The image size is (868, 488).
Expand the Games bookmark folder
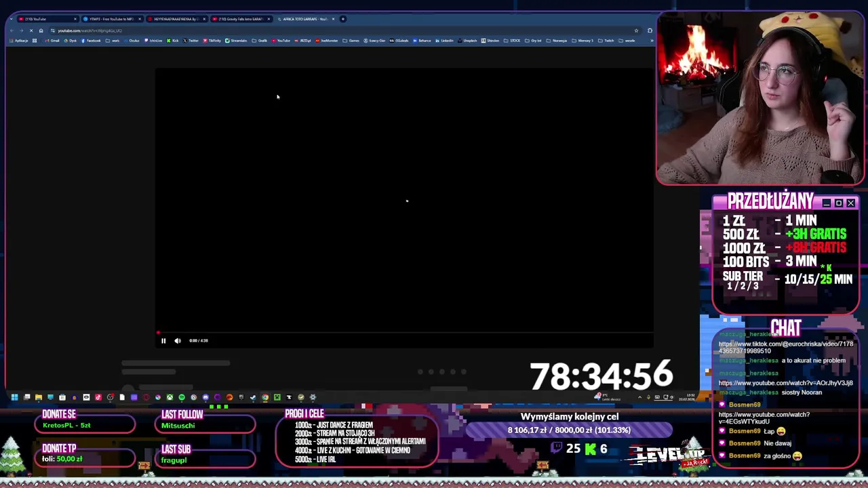pyautogui.click(x=351, y=41)
